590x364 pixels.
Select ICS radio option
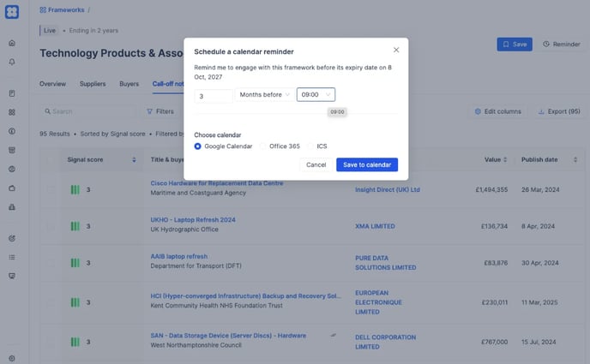pos(310,146)
